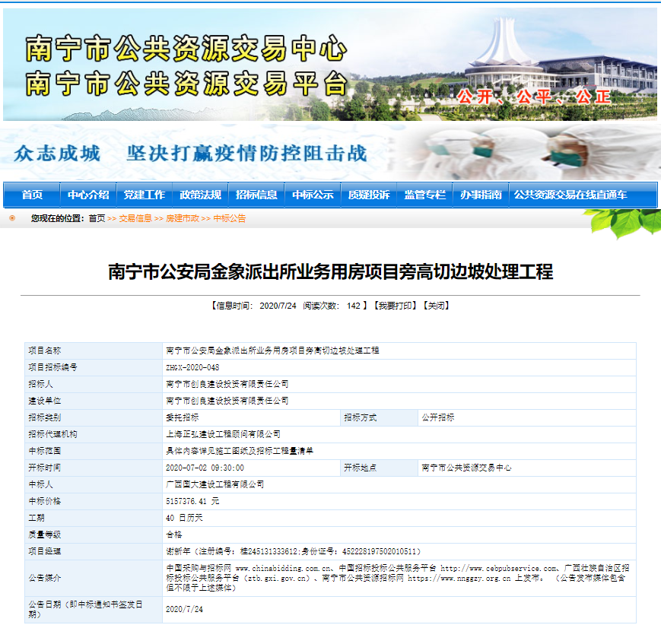Select 招标信息 in the navigation bar
661x644 pixels.
[x=256, y=195]
